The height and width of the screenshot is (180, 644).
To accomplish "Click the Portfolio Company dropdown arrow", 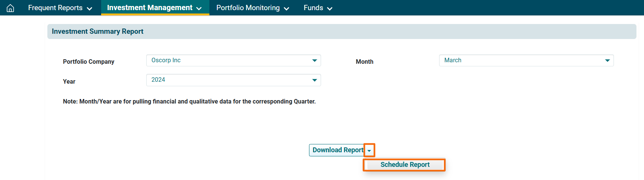I will pyautogui.click(x=315, y=60).
